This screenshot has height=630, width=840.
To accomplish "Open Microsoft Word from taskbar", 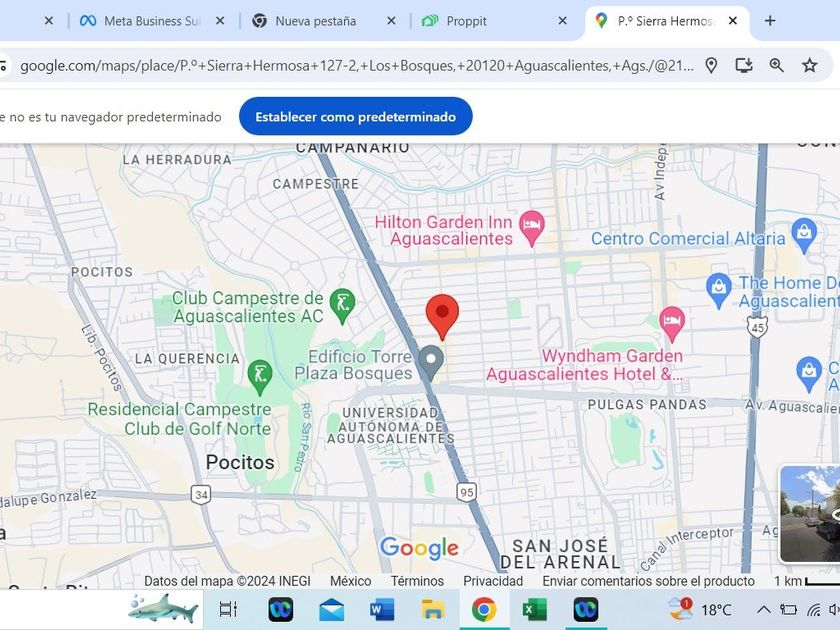I will click(381, 610).
